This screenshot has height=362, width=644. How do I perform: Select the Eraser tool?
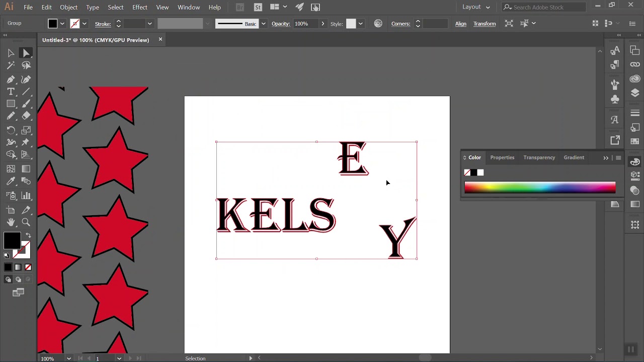tap(26, 116)
